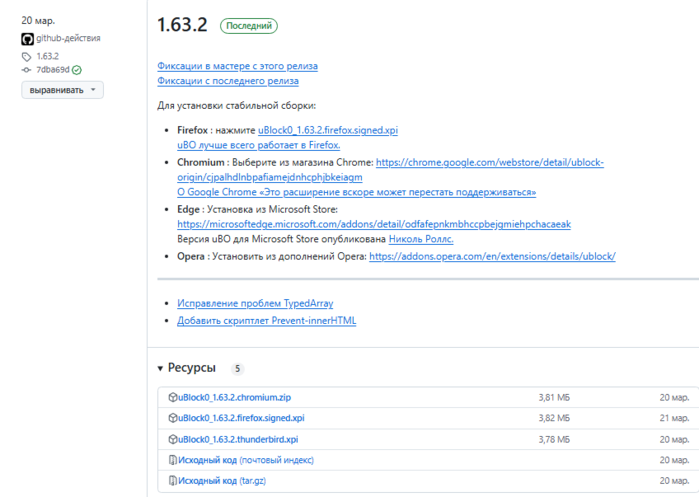Viewport: 699px width, 497px height.
Task: Open the microsoftedge.microsoft.com addons link
Action: click(374, 224)
